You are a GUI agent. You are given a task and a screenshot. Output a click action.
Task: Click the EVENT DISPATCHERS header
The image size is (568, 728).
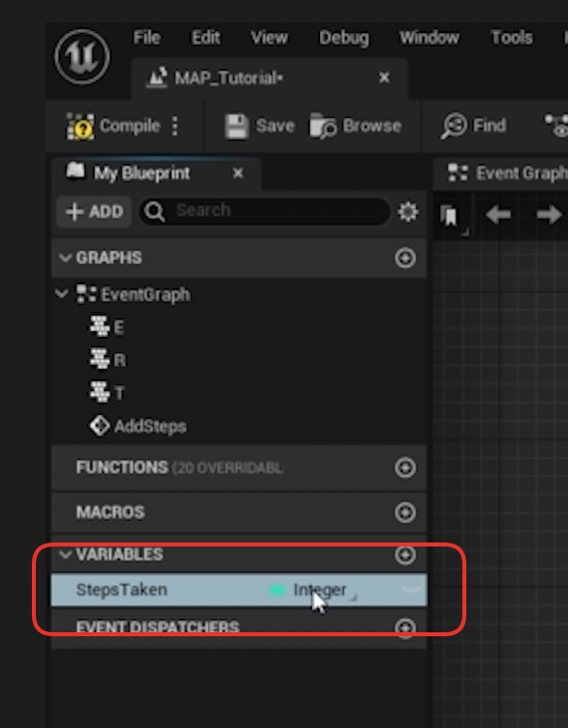click(x=239, y=628)
